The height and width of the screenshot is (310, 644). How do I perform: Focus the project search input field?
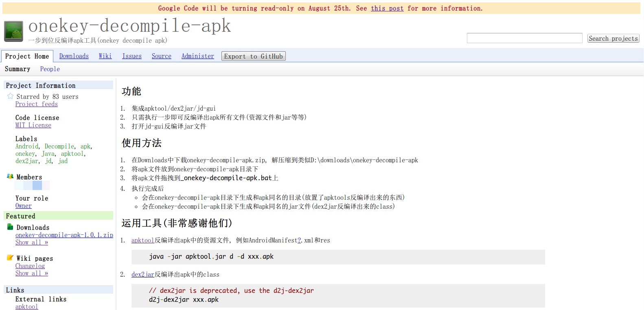pos(525,38)
